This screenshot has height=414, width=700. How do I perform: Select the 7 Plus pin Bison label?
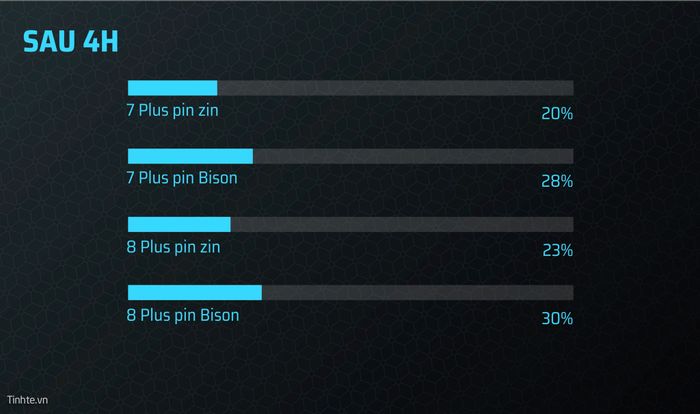coord(182,178)
